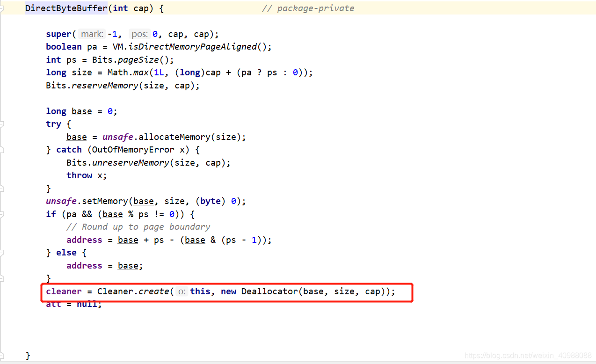Click the Deallocator constructor call
This screenshot has height=364, width=596.
pos(269,291)
